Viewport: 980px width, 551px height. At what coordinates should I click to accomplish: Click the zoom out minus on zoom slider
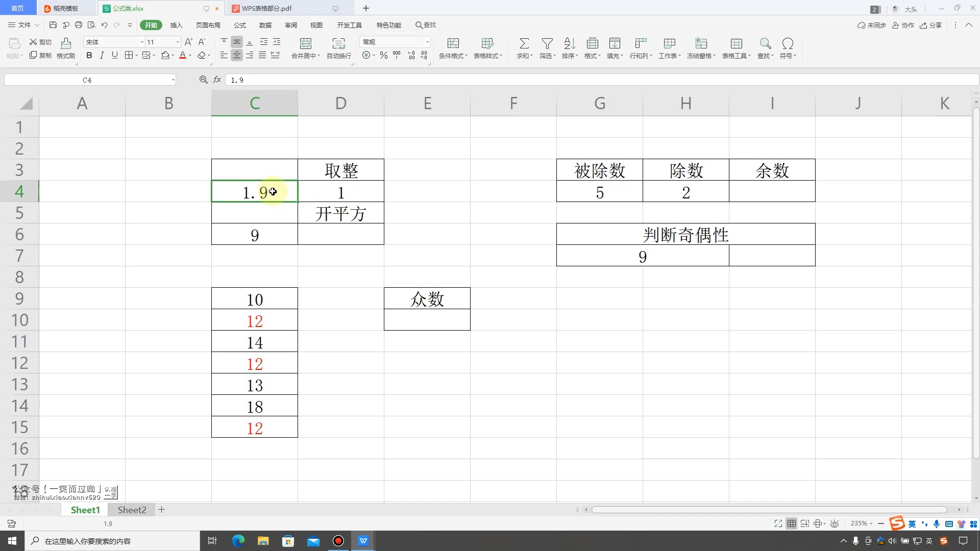pos(881,523)
